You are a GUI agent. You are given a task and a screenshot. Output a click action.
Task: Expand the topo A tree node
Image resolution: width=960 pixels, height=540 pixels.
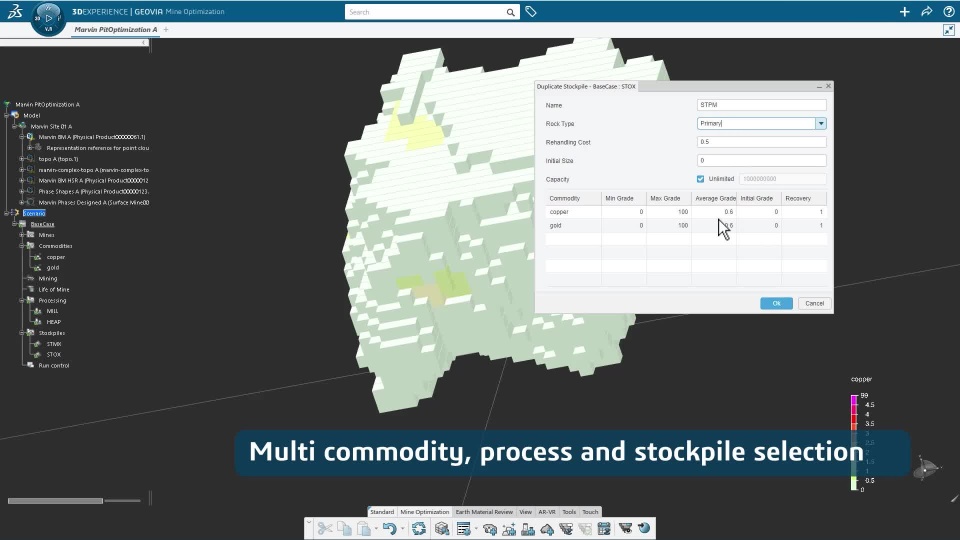tap(22, 159)
